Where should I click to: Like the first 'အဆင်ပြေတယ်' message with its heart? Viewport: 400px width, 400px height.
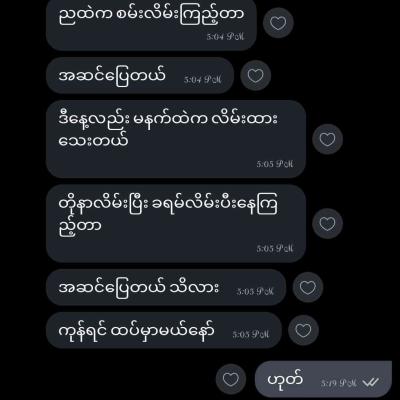pos(256,75)
